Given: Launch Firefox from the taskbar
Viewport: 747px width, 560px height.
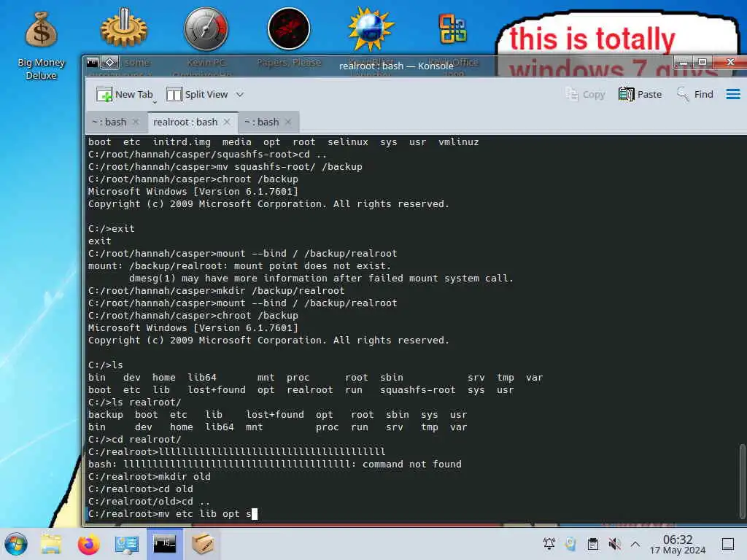Looking at the screenshot, I should click(88, 544).
